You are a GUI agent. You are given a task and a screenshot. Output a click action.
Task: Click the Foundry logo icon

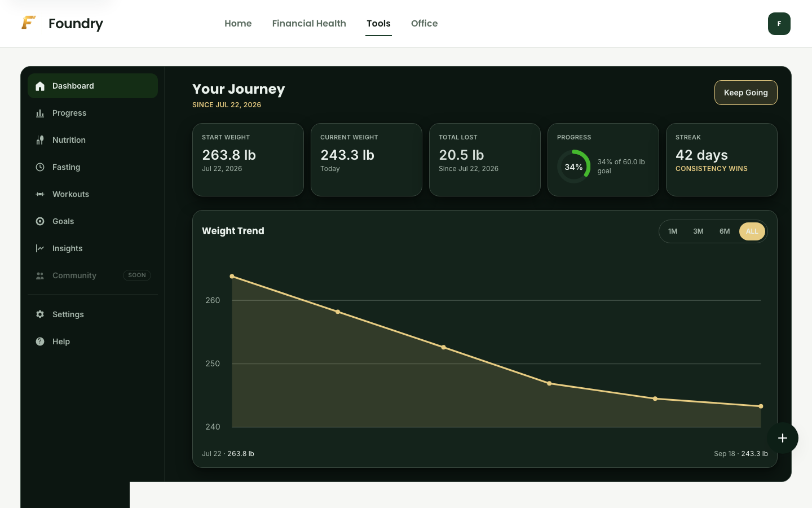coord(29,23)
